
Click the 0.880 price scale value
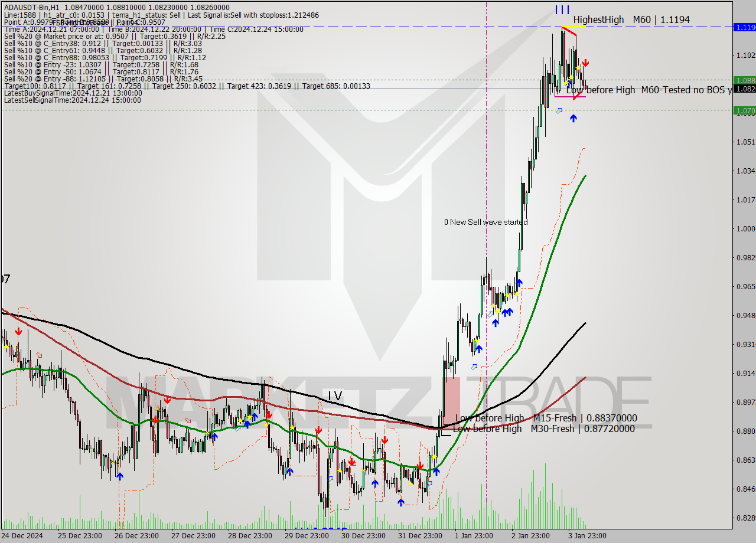[x=745, y=431]
